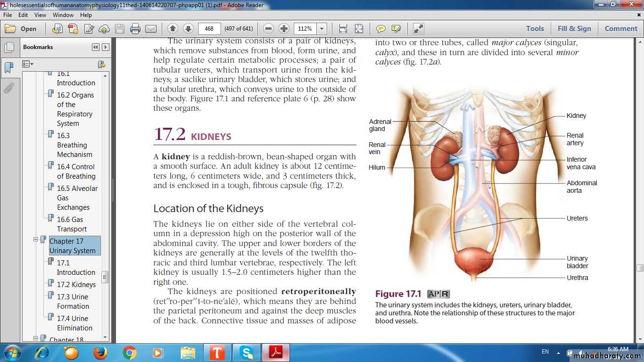Open the bookmarks options menu dropdown

[x=28, y=64]
